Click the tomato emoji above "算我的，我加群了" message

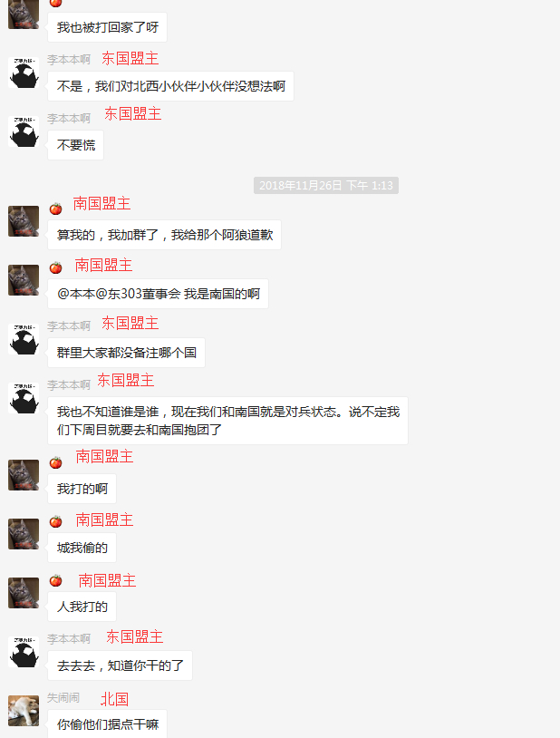[x=55, y=209]
